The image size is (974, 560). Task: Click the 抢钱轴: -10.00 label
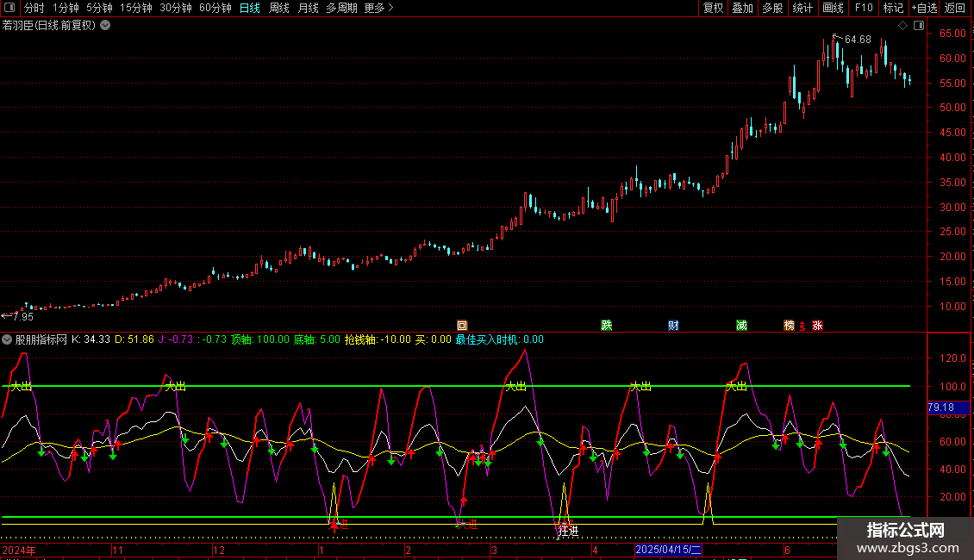coord(378,339)
